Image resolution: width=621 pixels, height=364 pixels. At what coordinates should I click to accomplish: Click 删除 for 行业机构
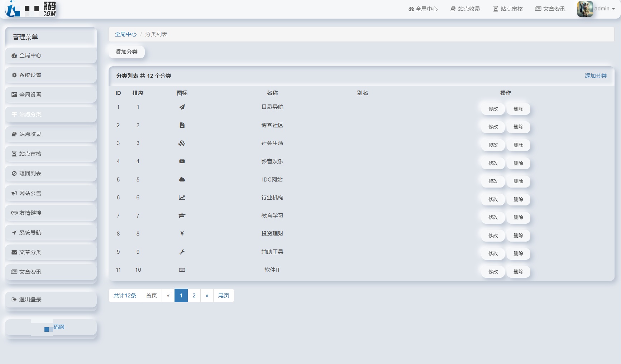click(x=518, y=199)
